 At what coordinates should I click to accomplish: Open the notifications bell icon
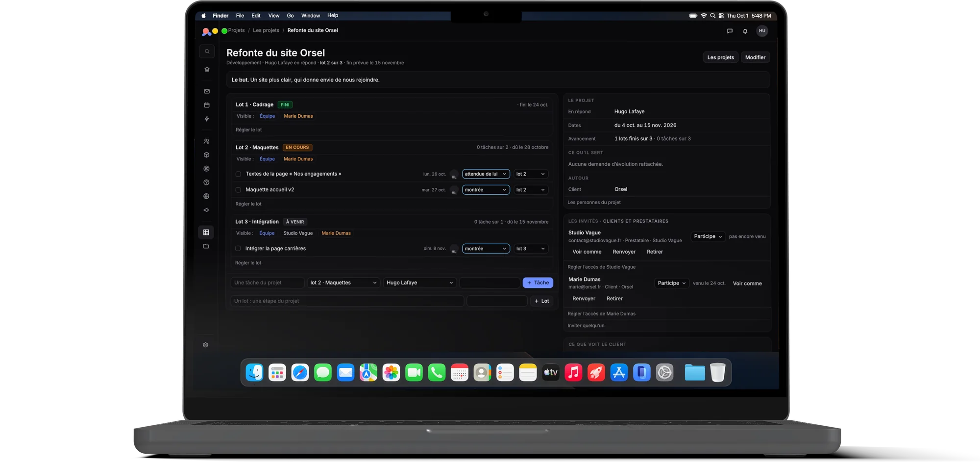pos(745,31)
